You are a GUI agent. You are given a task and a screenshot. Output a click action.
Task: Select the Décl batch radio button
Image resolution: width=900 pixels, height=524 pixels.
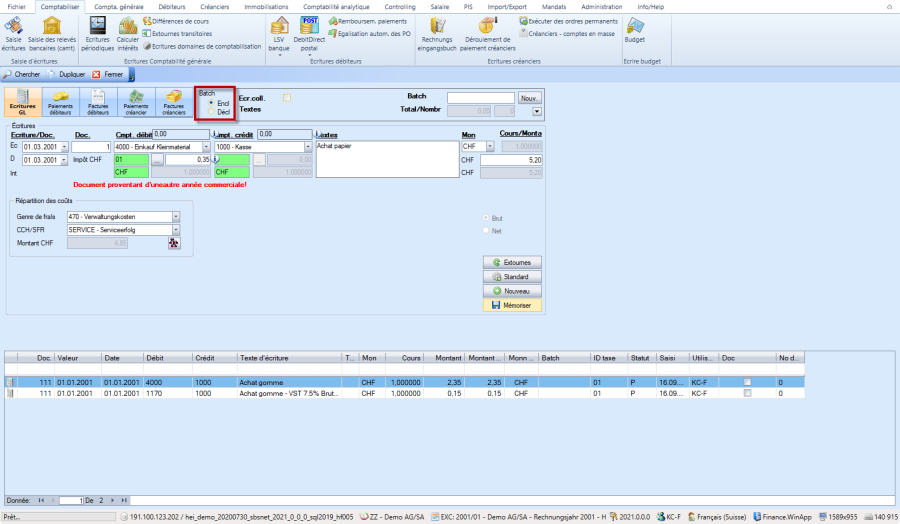click(x=210, y=112)
